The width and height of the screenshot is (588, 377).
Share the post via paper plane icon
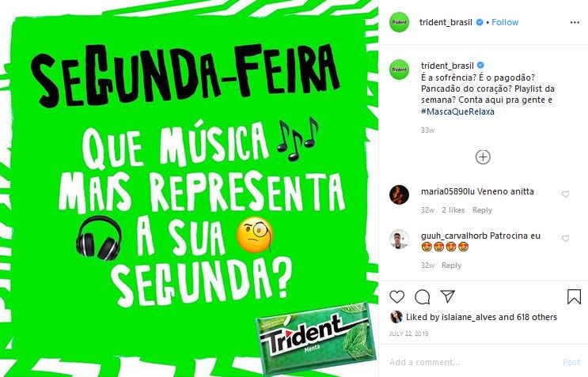coord(448,296)
